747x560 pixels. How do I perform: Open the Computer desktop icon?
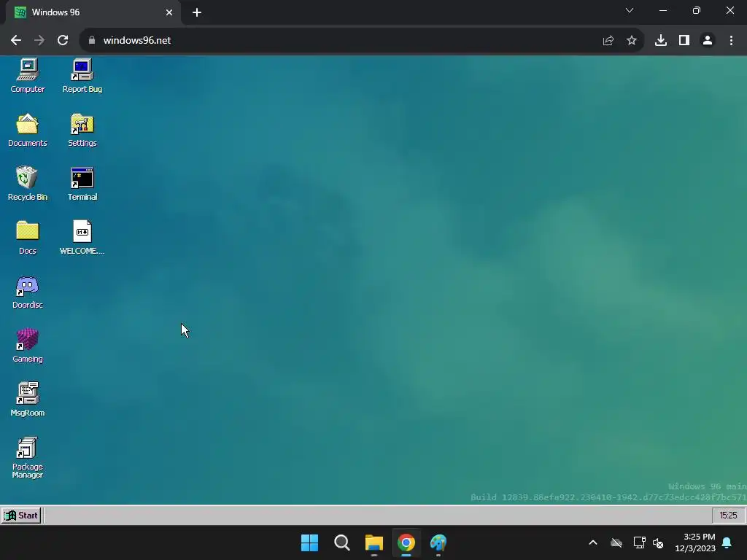click(28, 76)
